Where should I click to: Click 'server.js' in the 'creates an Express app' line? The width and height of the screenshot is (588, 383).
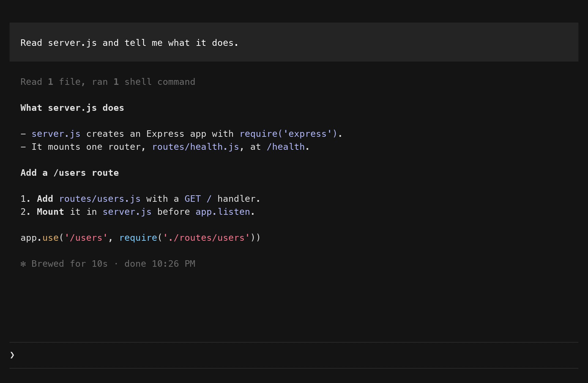tap(56, 134)
